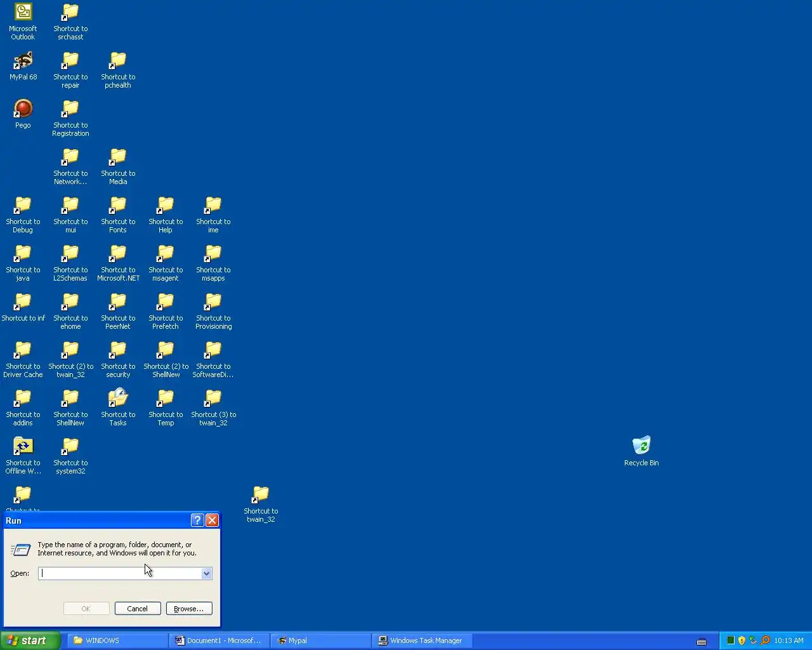Image resolution: width=812 pixels, height=650 pixels.
Task: Select Shortcut (2) to twain_32 folder
Action: coord(70,359)
